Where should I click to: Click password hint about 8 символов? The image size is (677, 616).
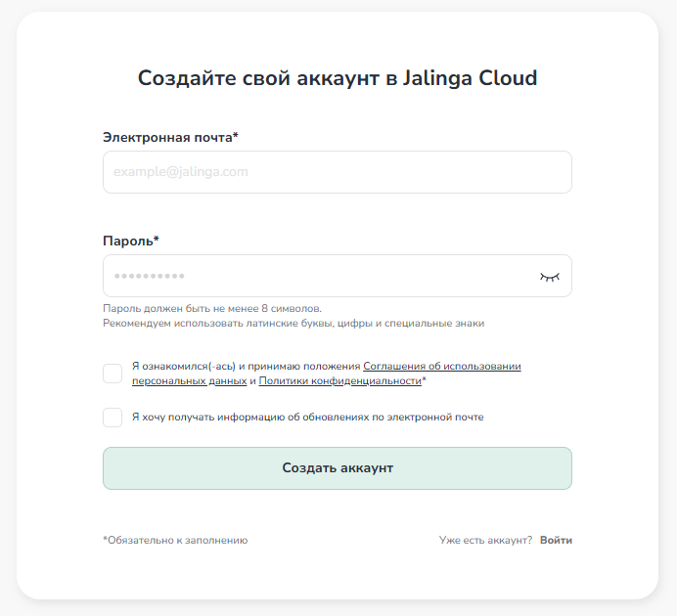point(212,308)
